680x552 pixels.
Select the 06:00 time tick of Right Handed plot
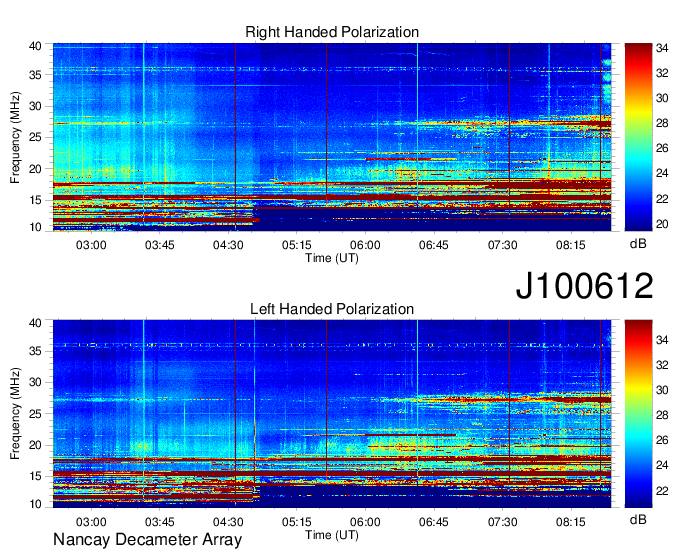click(x=365, y=245)
